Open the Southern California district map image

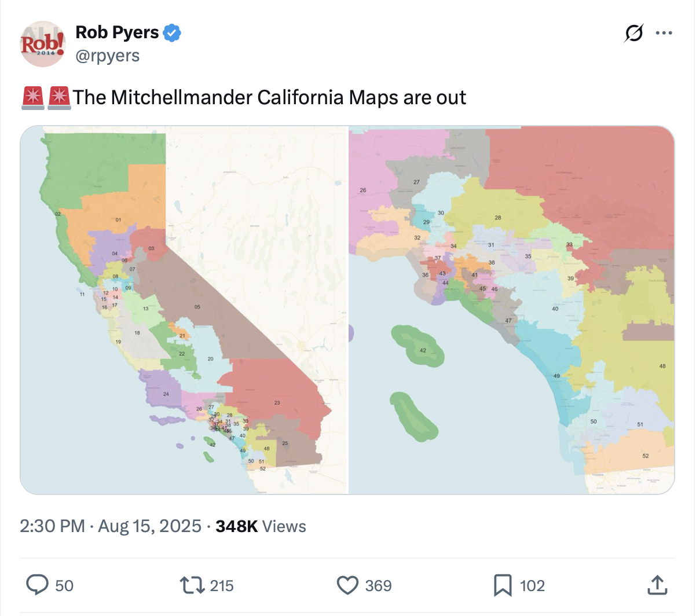coord(512,310)
